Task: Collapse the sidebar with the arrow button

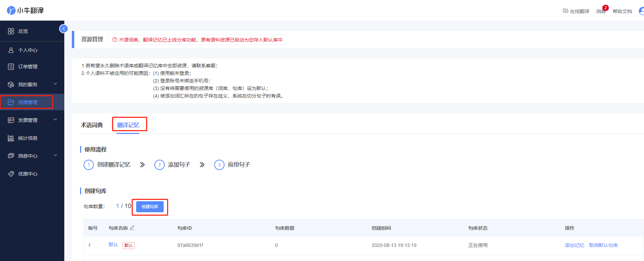Action: coord(64,29)
